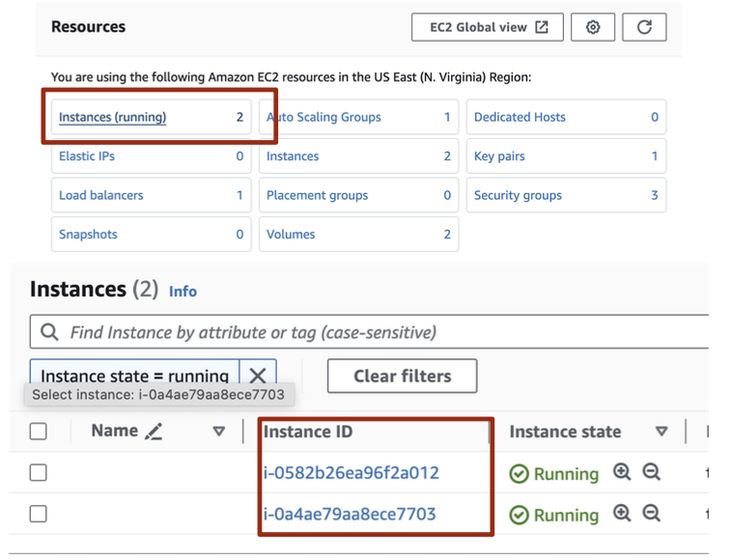Open the Security groups resource link
Screen dimensions: 732x560
pyautogui.click(x=518, y=195)
